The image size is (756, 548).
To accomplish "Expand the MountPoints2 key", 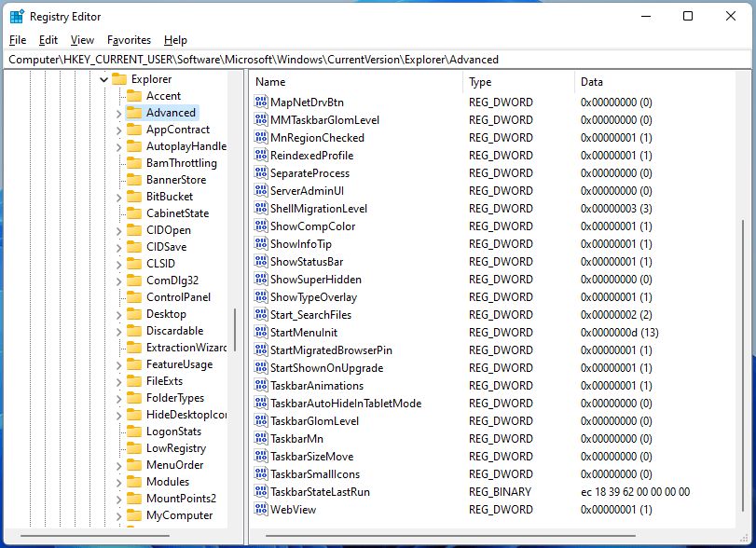I will coord(118,499).
